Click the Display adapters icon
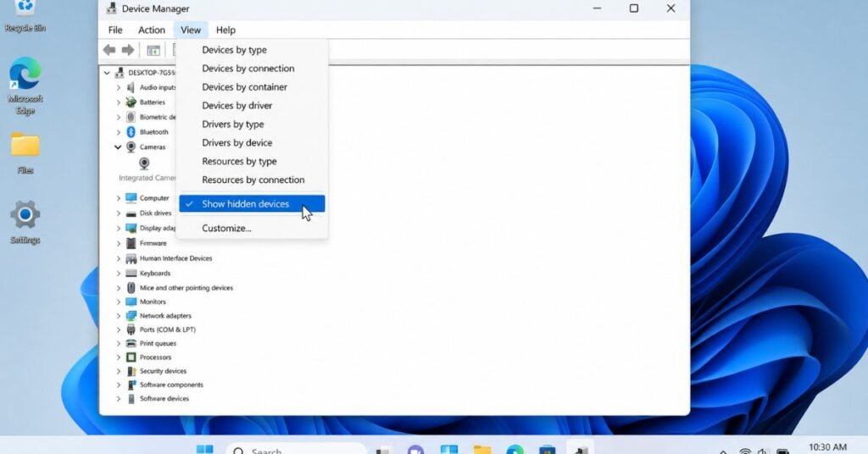This screenshot has height=454, width=868. pyautogui.click(x=131, y=228)
